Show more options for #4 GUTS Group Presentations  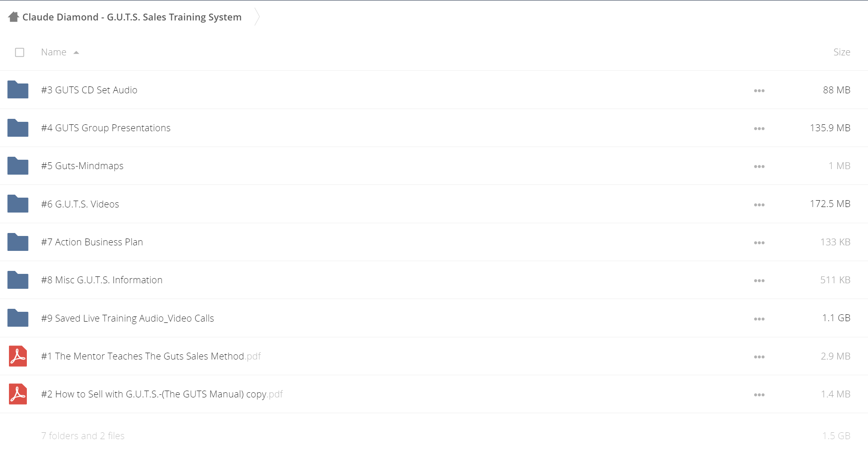(x=759, y=129)
